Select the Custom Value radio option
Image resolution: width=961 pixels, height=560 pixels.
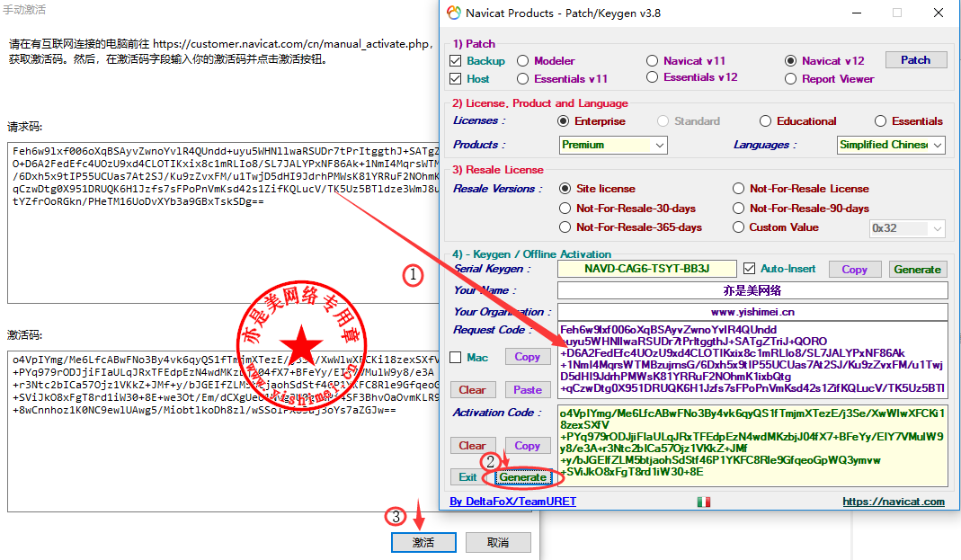(x=739, y=227)
